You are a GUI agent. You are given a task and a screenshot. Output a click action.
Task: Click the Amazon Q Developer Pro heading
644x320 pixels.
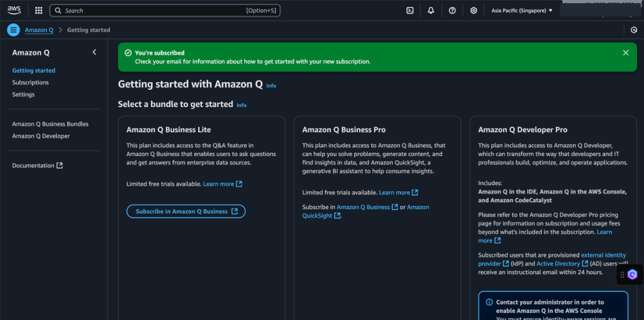(523, 130)
